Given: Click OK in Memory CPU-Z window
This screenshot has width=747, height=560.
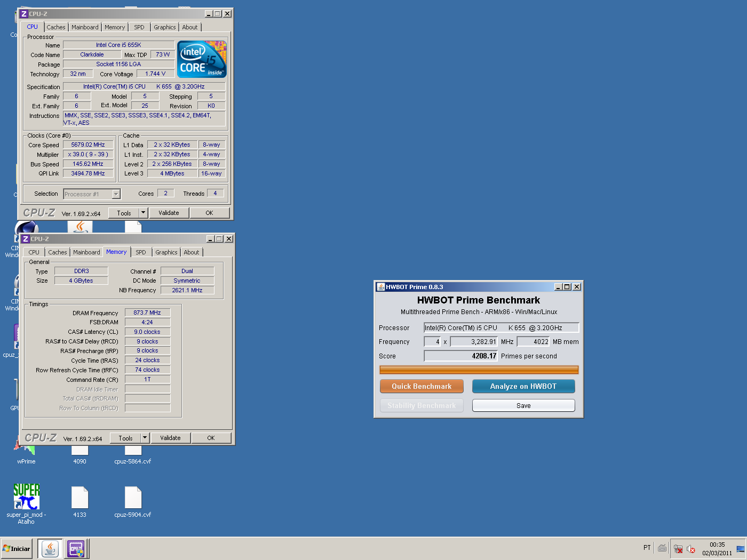Looking at the screenshot, I should point(211,438).
